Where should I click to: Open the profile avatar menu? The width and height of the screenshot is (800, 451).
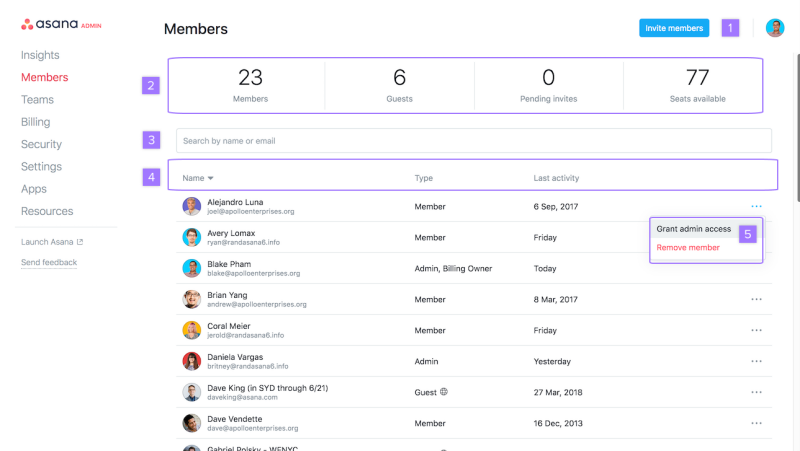774,28
